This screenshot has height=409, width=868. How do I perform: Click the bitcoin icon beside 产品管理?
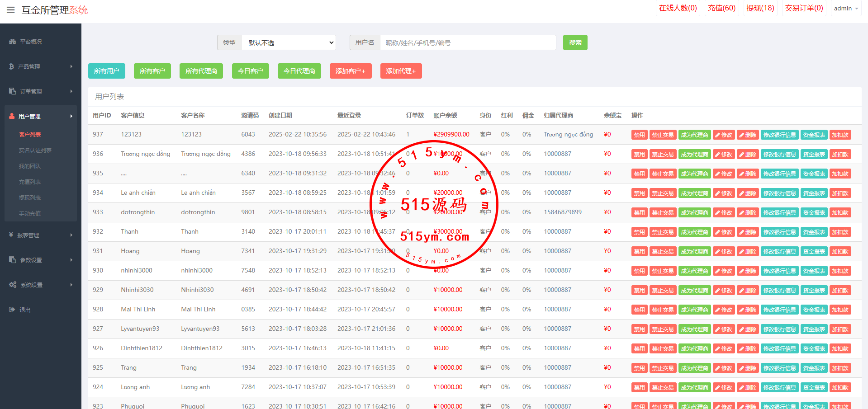pyautogui.click(x=12, y=66)
